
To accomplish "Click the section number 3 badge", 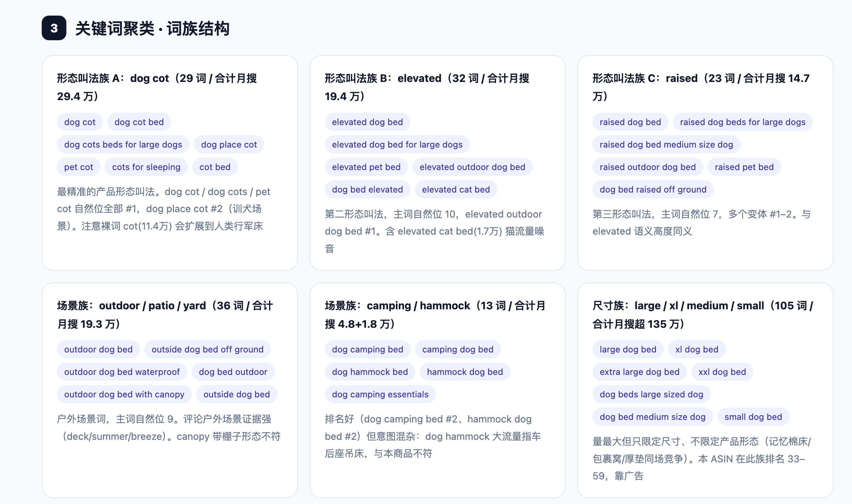I will point(54,28).
